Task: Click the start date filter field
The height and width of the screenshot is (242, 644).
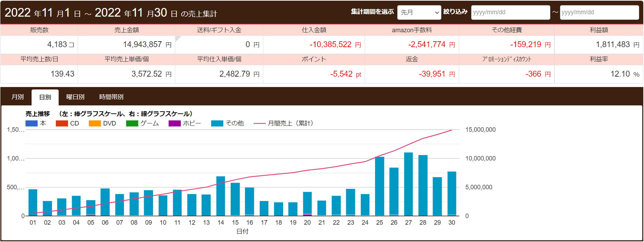Action: 510,12
